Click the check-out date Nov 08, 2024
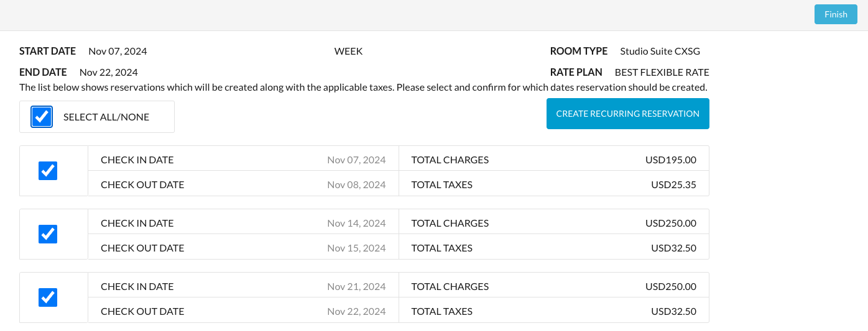This screenshot has width=868, height=331. (x=356, y=184)
